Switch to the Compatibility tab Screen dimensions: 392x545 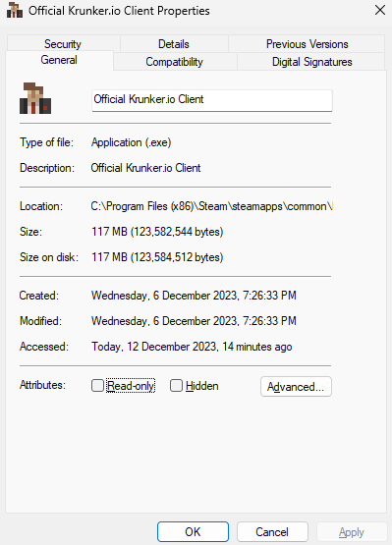pos(175,62)
